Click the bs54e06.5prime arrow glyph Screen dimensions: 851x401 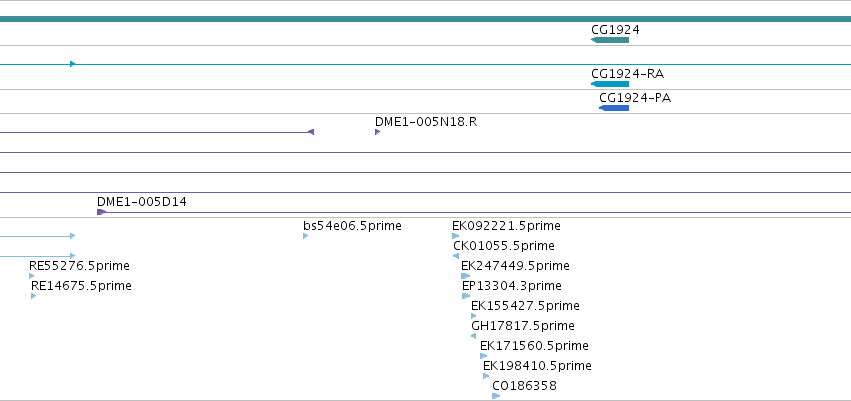click(x=306, y=236)
